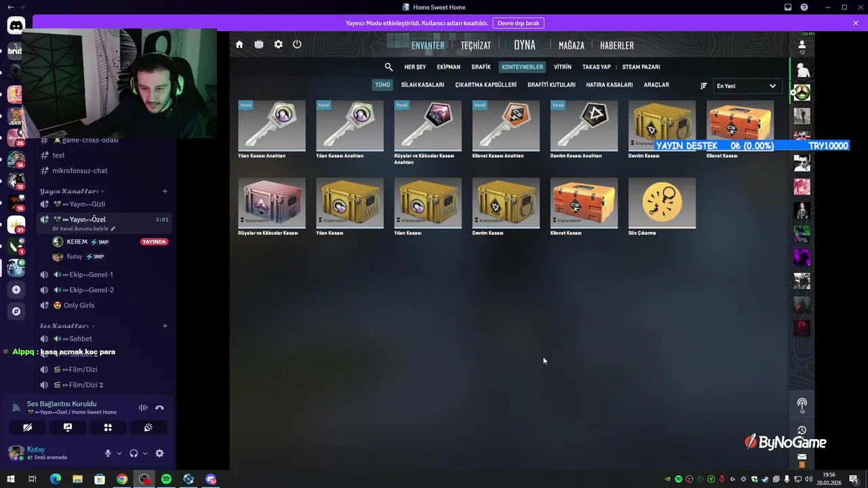
Task: Select the Devrim Kasası Anahtarı key
Action: tap(584, 129)
